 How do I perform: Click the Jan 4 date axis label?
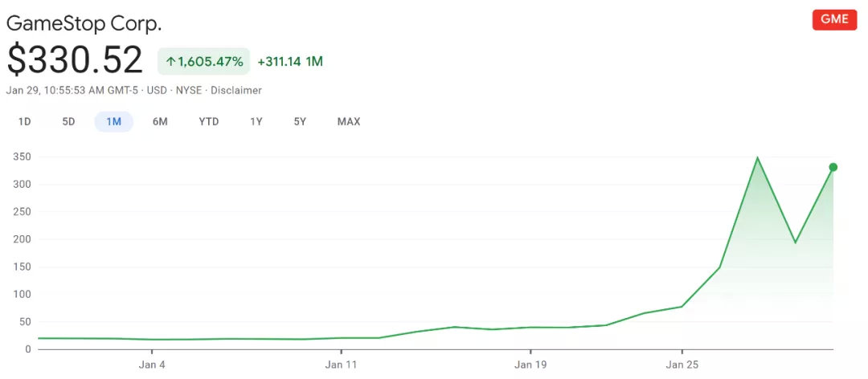pos(152,365)
